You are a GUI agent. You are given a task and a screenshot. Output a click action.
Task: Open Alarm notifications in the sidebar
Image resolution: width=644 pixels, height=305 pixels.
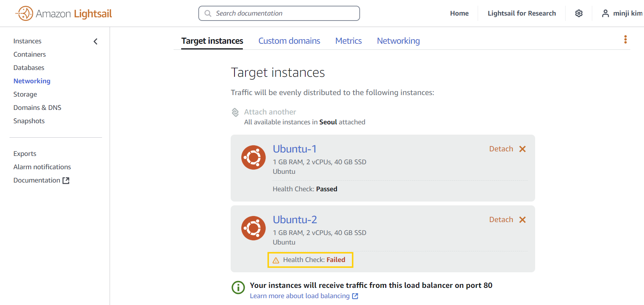pyautogui.click(x=42, y=167)
